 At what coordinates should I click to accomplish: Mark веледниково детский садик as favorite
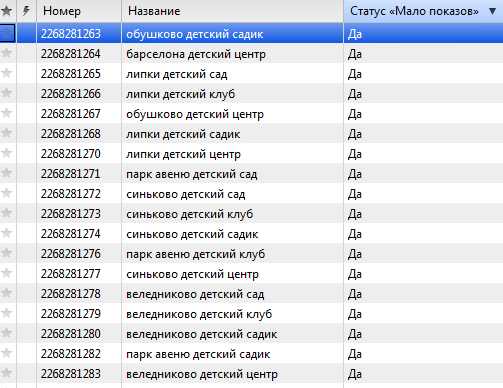coord(7,333)
